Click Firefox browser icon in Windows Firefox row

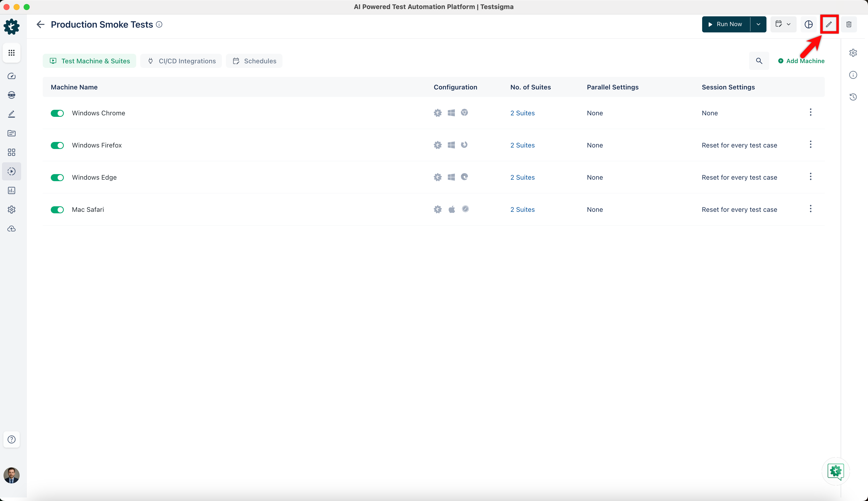point(464,145)
